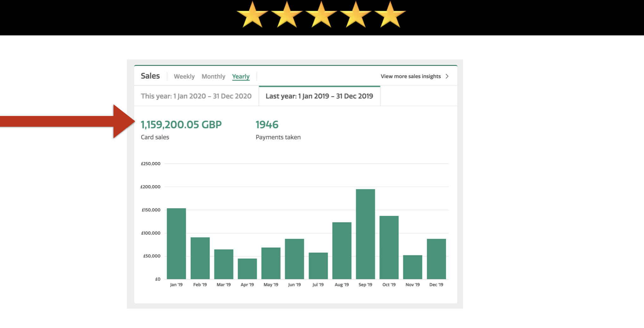Open View more sales insights link

pyautogui.click(x=411, y=76)
